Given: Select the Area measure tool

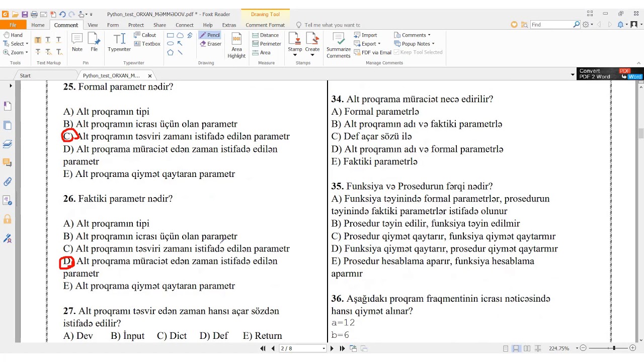Looking at the screenshot, I should click(x=261, y=52).
